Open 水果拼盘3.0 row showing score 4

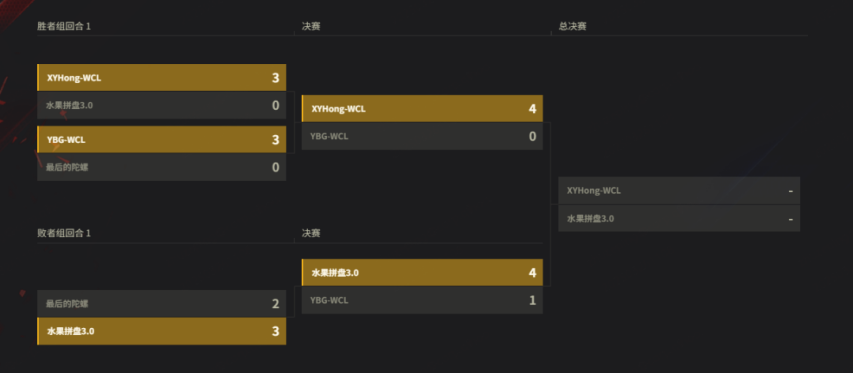click(x=422, y=272)
